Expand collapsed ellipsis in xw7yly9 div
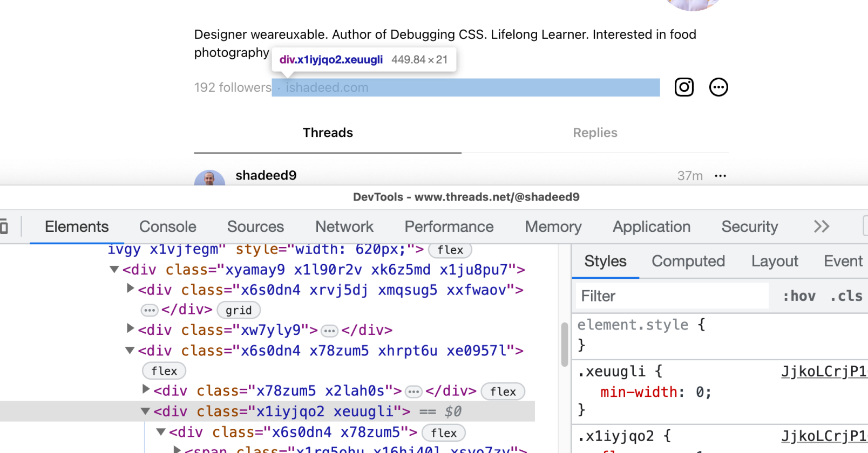The height and width of the screenshot is (453, 868). click(329, 331)
